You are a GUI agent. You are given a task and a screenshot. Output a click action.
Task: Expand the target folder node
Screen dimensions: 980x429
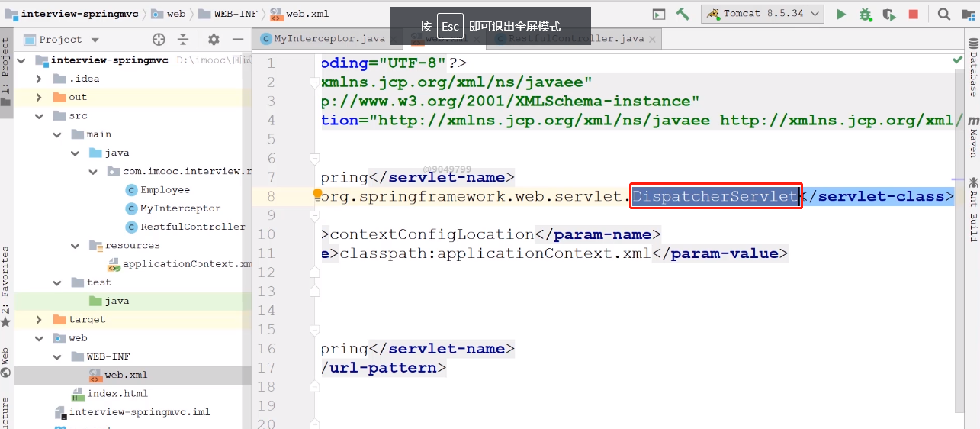pyautogui.click(x=40, y=320)
